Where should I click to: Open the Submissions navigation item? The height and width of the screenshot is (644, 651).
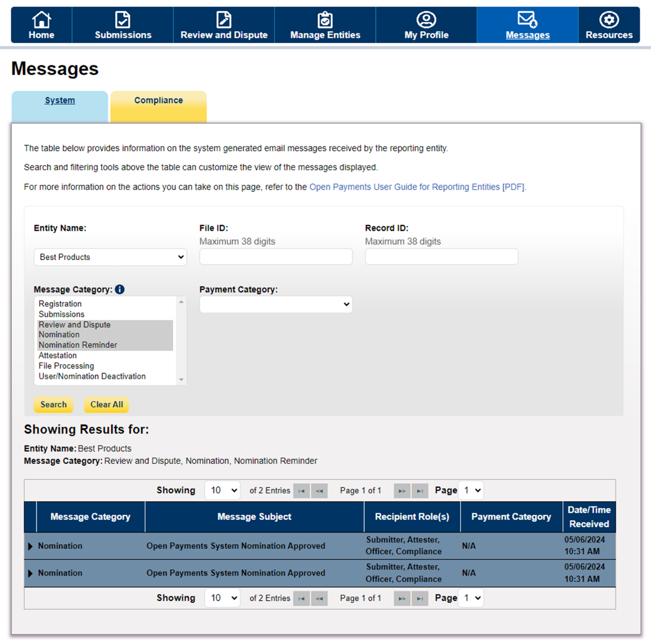123,25
